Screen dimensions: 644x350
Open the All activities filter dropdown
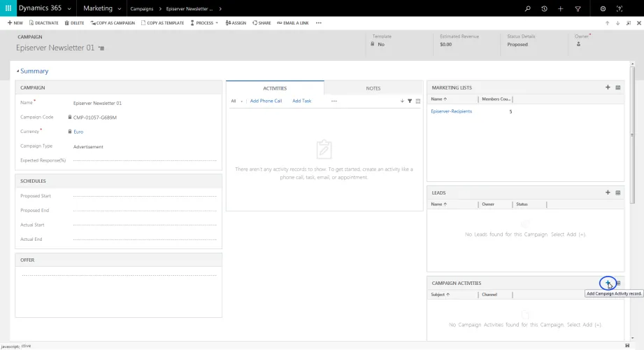(x=236, y=101)
